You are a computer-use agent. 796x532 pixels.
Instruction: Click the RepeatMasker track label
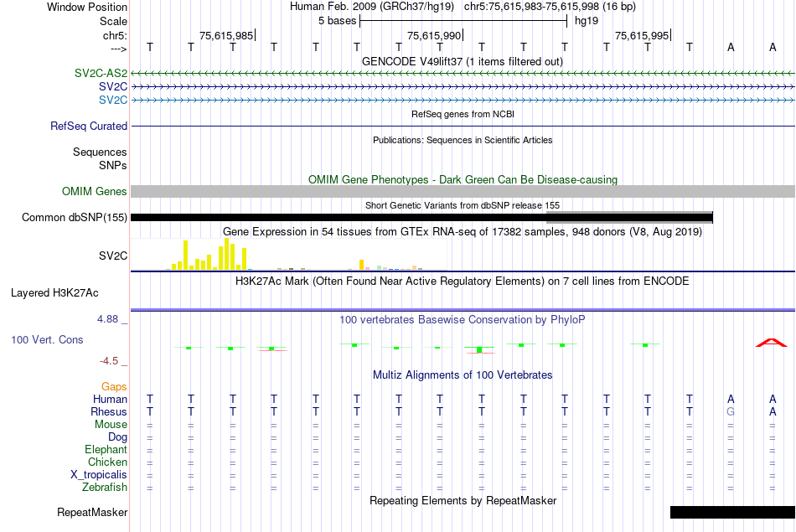coord(92,512)
